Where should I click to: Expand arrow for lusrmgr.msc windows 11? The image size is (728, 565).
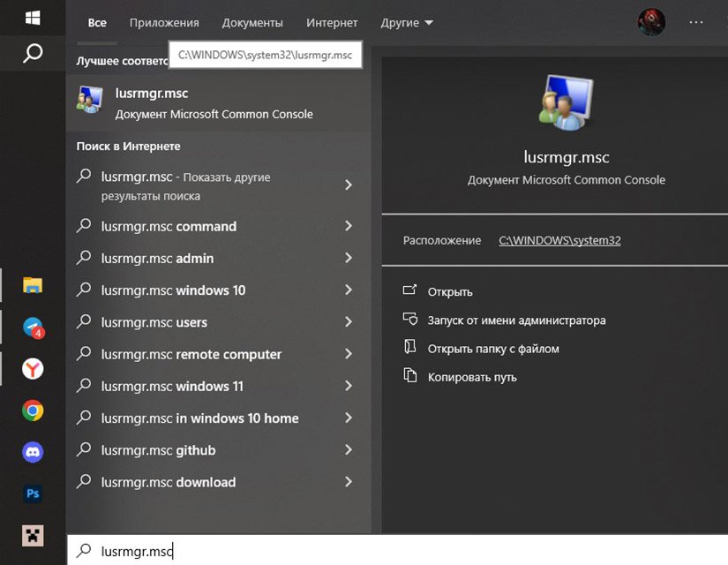pos(349,386)
